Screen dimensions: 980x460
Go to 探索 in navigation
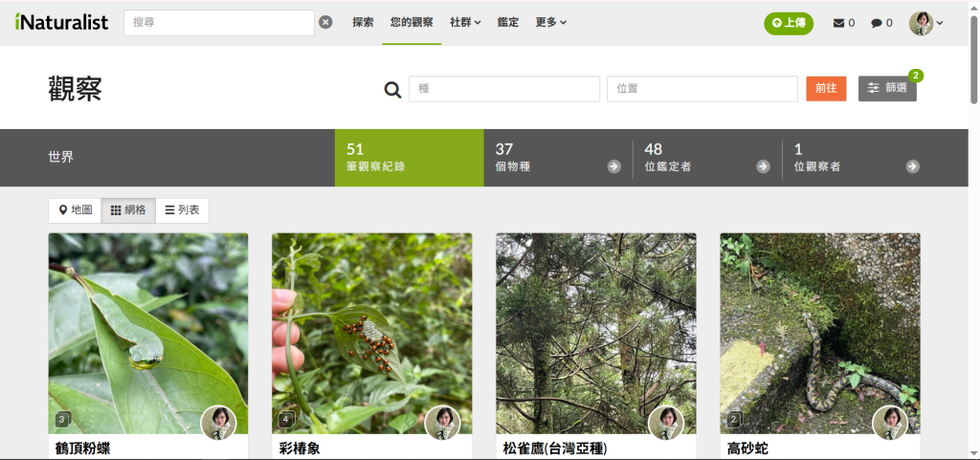coord(363,22)
